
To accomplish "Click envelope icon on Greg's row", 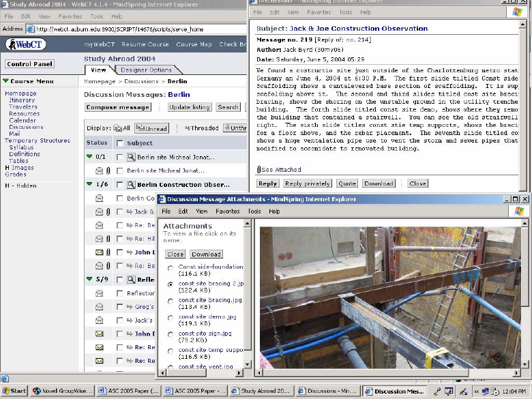I will 99,307.
